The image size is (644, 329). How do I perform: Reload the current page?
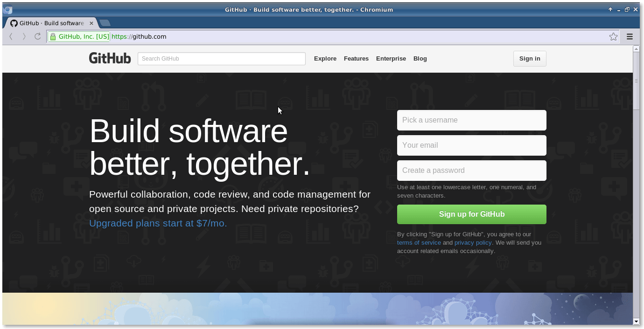pyautogui.click(x=37, y=36)
